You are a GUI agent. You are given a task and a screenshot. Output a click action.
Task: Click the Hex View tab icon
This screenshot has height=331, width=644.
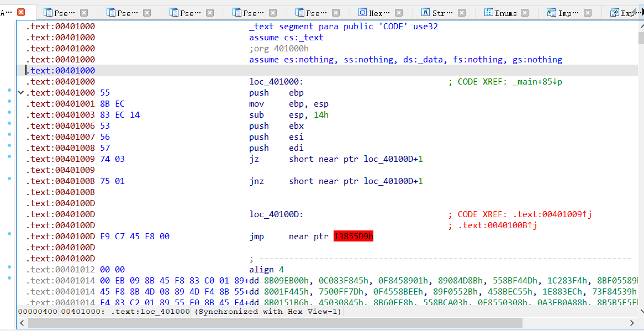pyautogui.click(x=362, y=12)
